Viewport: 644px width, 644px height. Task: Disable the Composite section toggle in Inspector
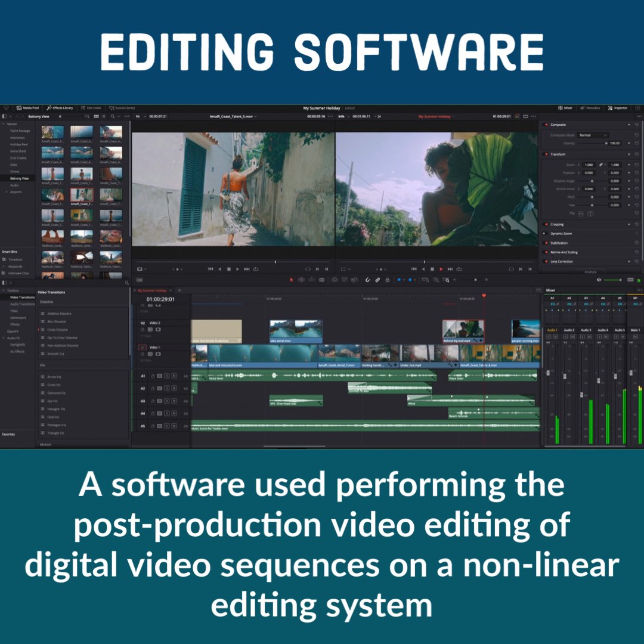click(546, 125)
